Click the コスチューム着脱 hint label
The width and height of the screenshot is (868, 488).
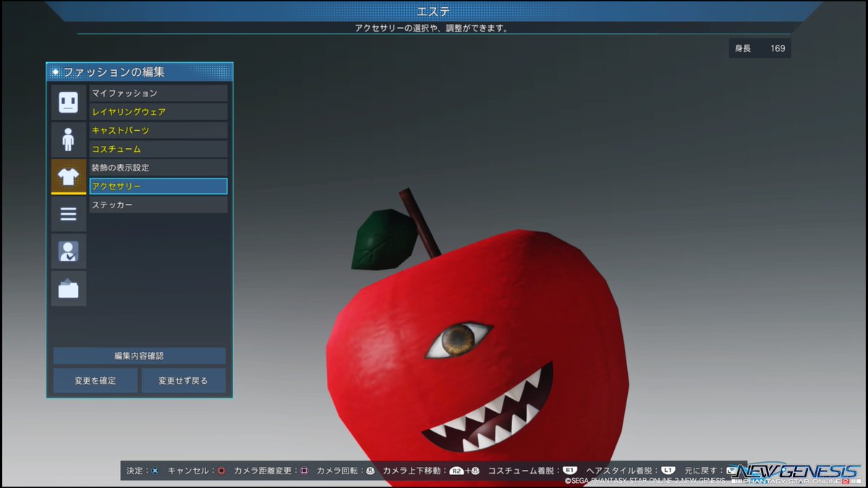522,471
